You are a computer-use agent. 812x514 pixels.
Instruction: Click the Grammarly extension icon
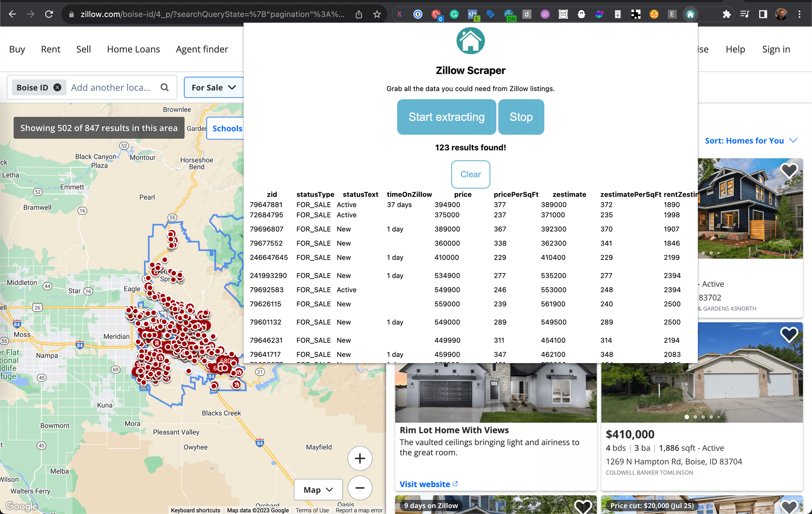click(x=454, y=14)
